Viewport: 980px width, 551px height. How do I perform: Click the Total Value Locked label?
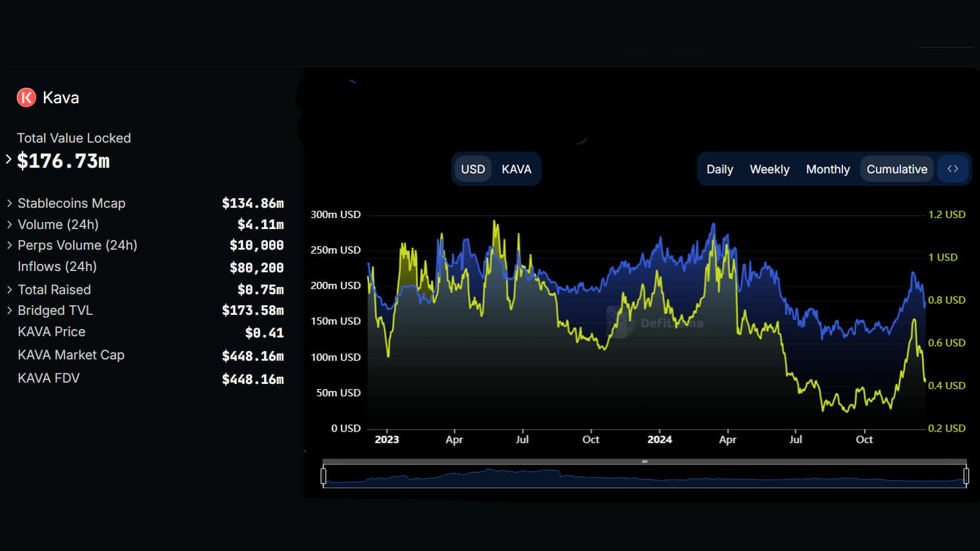[x=74, y=138]
